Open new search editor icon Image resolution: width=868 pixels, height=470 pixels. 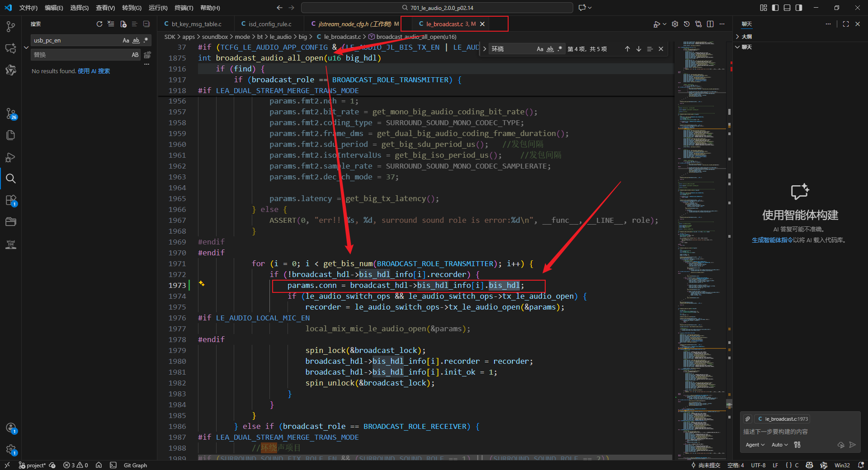123,24
